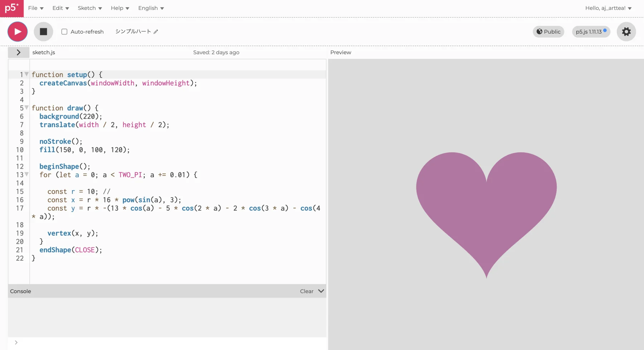Click the p5 logo home icon
644x350 pixels.
pyautogui.click(x=12, y=8)
